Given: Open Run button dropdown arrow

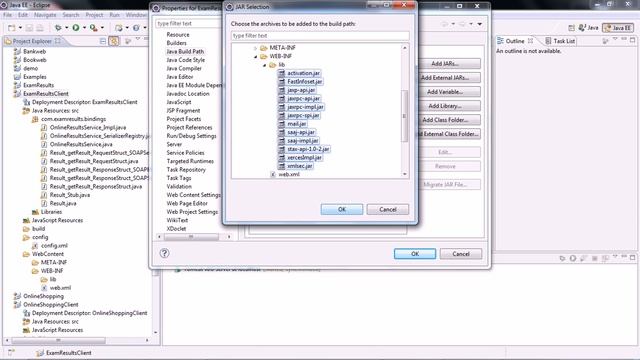Looking at the screenshot, I should click(x=84, y=28).
